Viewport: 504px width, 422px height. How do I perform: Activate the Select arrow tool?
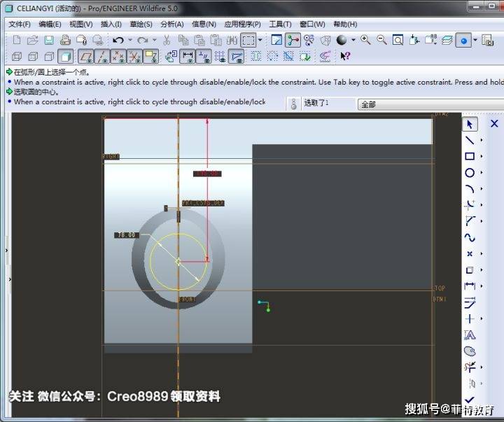coord(470,124)
